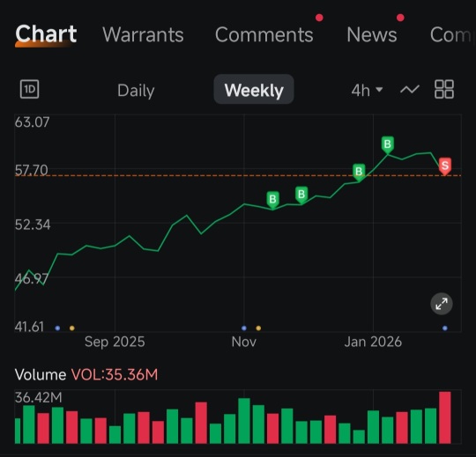
Task: Switch to the Comments tab
Action: point(264,34)
